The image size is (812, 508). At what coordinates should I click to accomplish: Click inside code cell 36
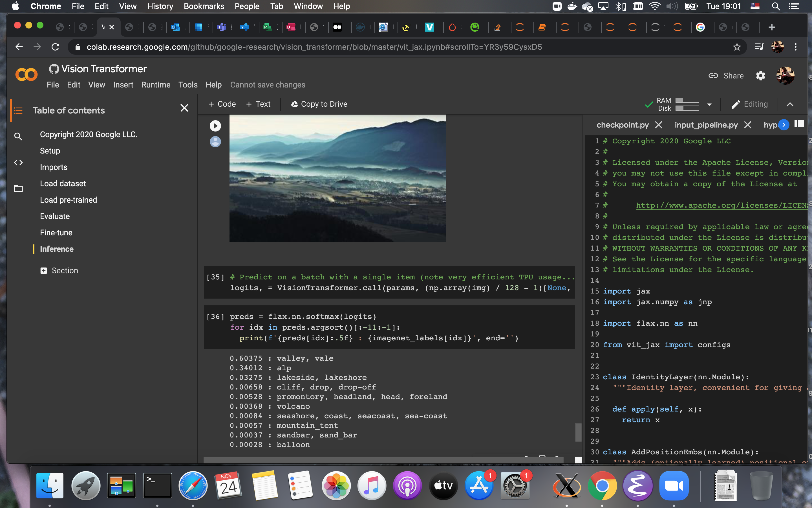point(389,327)
